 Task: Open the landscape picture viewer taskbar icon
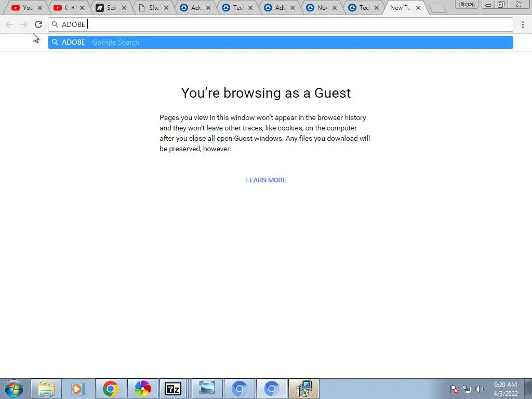tap(207, 389)
